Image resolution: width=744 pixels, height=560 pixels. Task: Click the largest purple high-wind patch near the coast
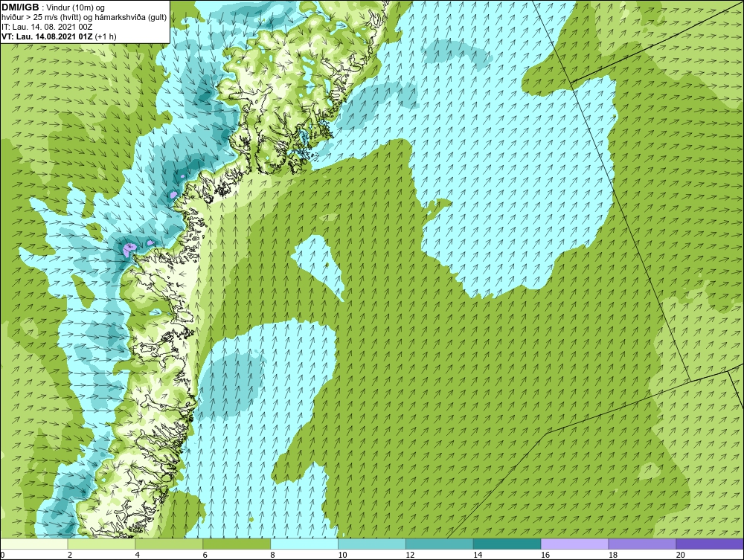click(129, 249)
